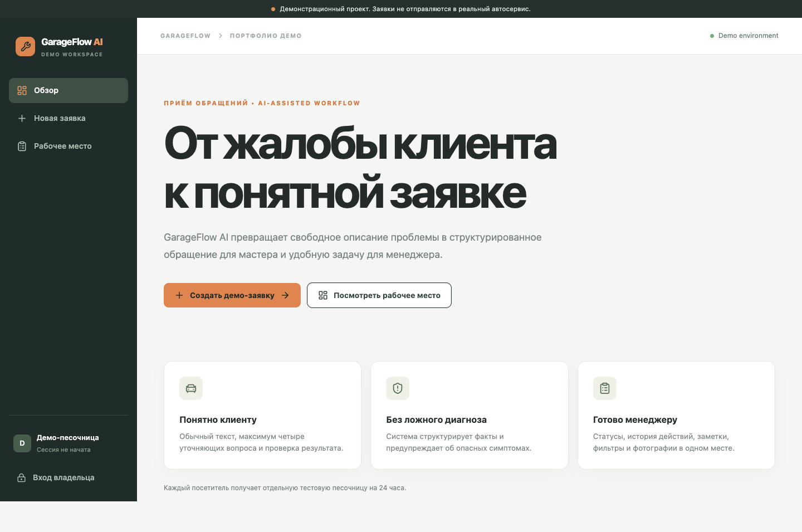802x532 pixels.
Task: Click the Без ложного диагноза card title
Action: (436, 419)
